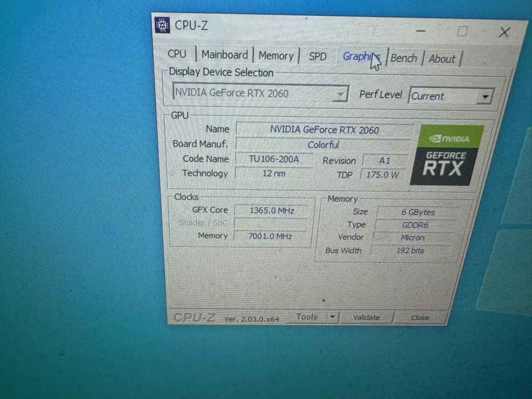This screenshot has width=532, height=399.
Task: Click the GPU Name field value
Action: click(x=325, y=129)
